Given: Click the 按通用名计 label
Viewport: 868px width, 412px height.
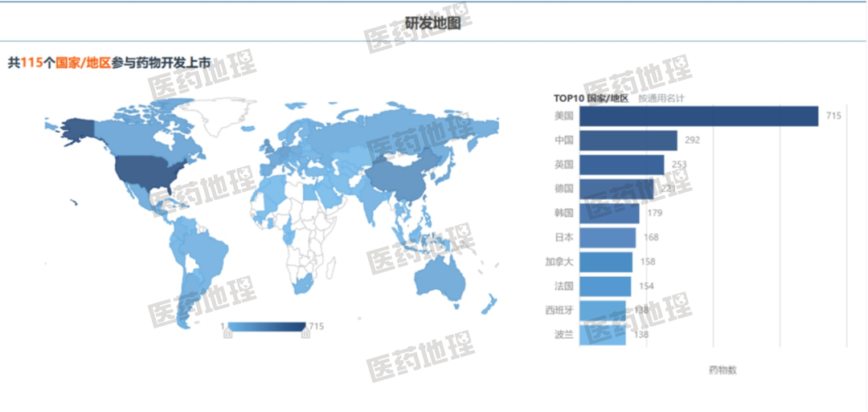Looking at the screenshot, I should pos(661,98).
